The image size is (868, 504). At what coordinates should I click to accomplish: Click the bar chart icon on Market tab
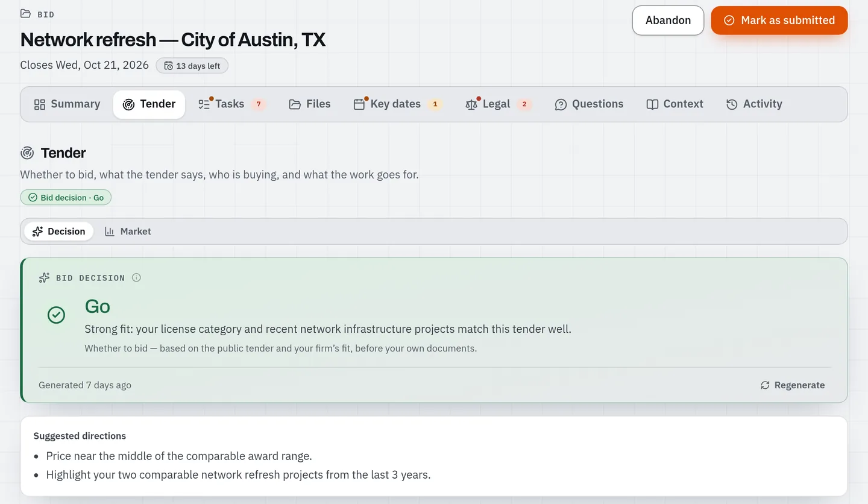pyautogui.click(x=110, y=232)
